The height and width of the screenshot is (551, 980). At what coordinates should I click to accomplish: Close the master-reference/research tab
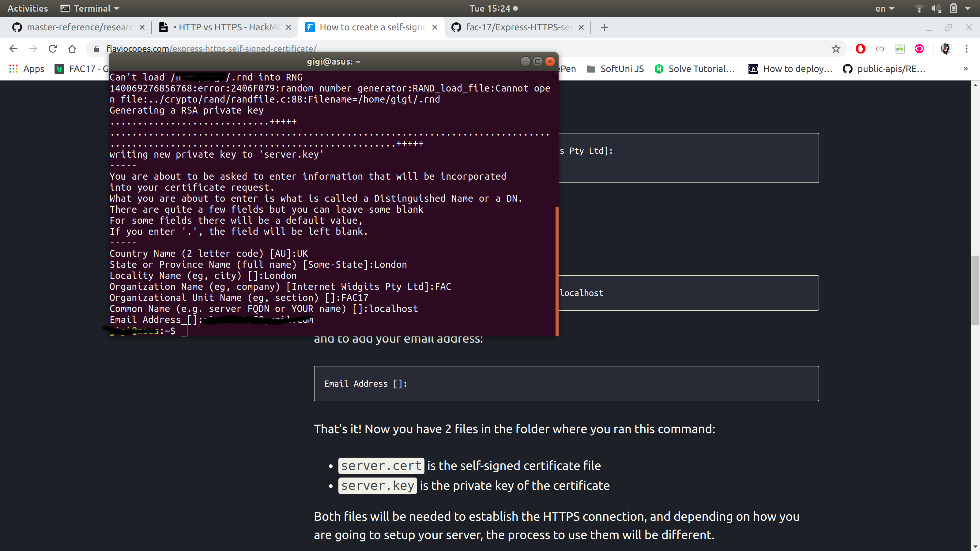142,27
